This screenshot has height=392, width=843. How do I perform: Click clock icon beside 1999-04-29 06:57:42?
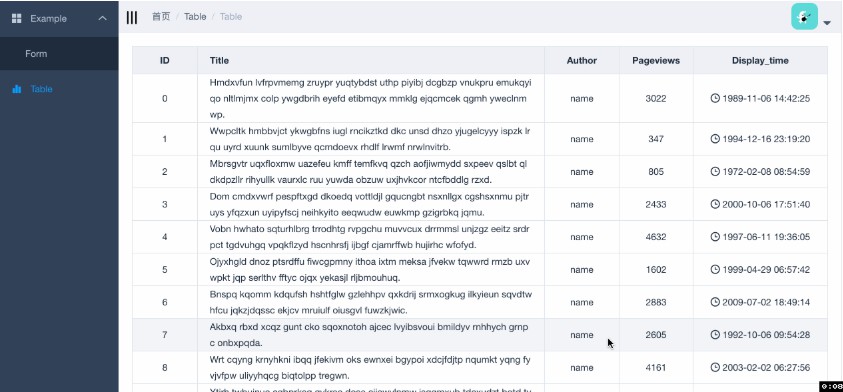tap(715, 269)
